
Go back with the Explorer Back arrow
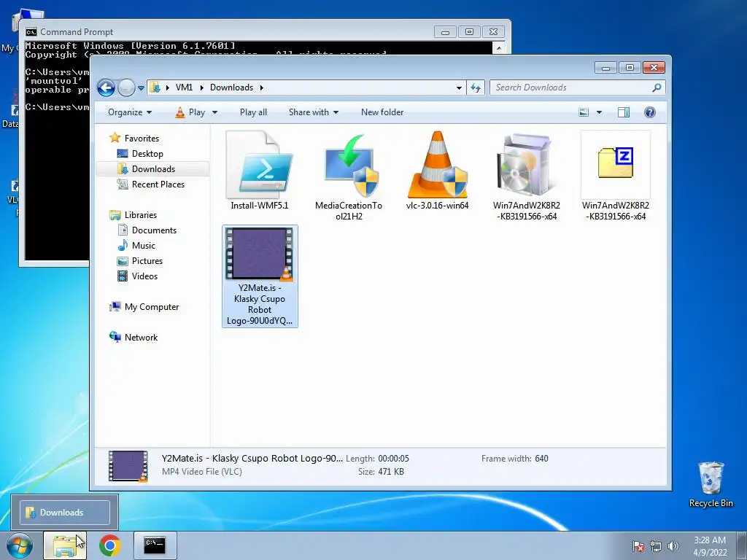[106, 87]
